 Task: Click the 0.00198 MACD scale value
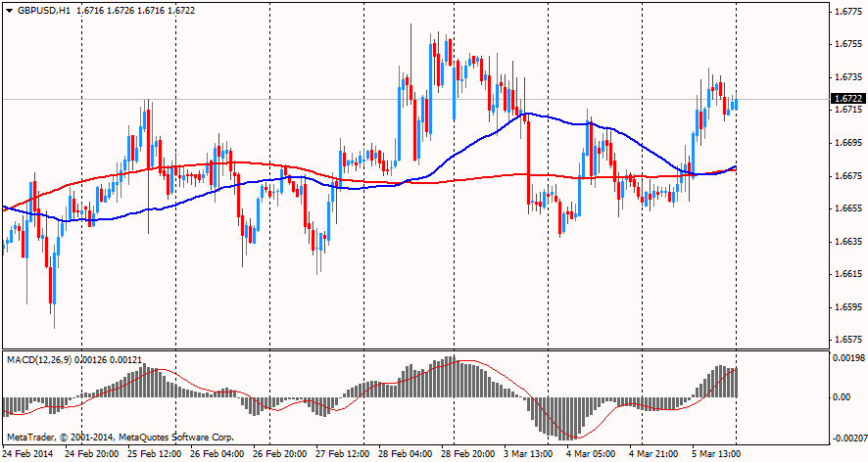(x=847, y=359)
